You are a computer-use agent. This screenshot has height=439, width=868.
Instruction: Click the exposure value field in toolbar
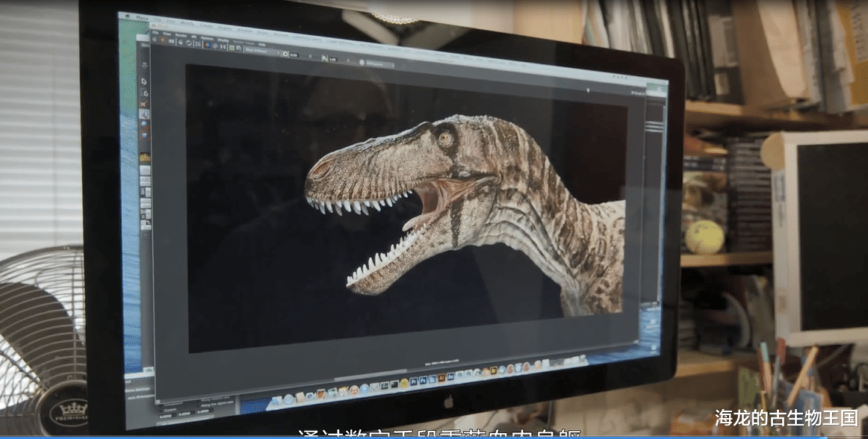[293, 55]
